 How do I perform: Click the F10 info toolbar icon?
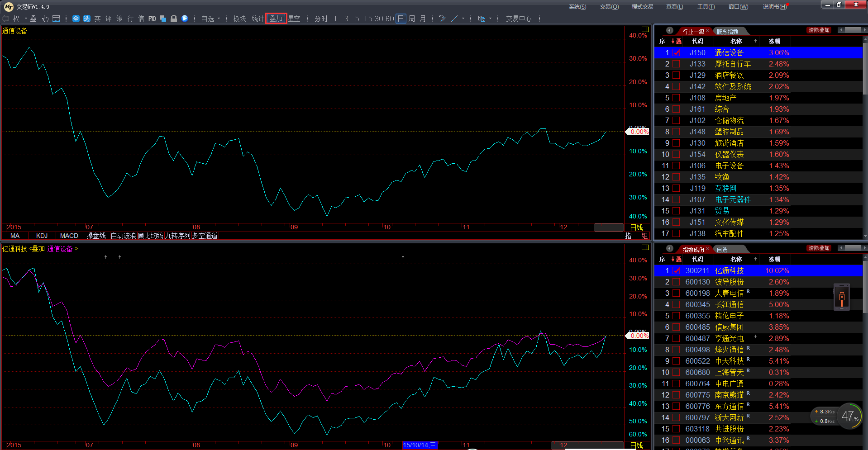(x=152, y=19)
